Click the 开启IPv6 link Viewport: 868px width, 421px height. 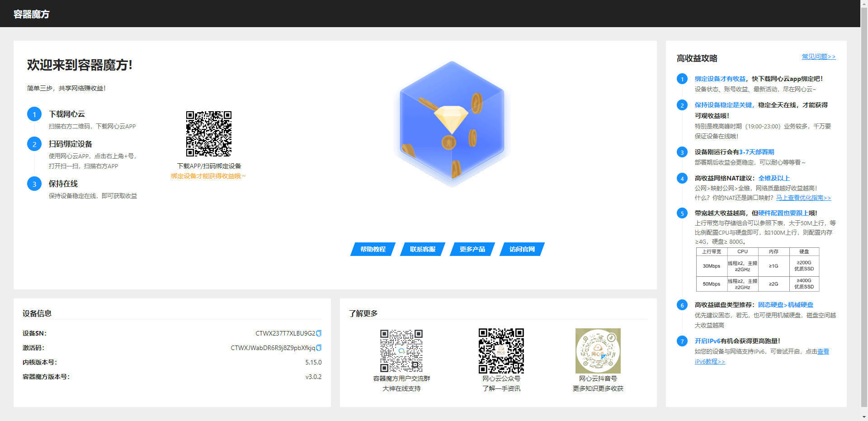click(x=708, y=341)
